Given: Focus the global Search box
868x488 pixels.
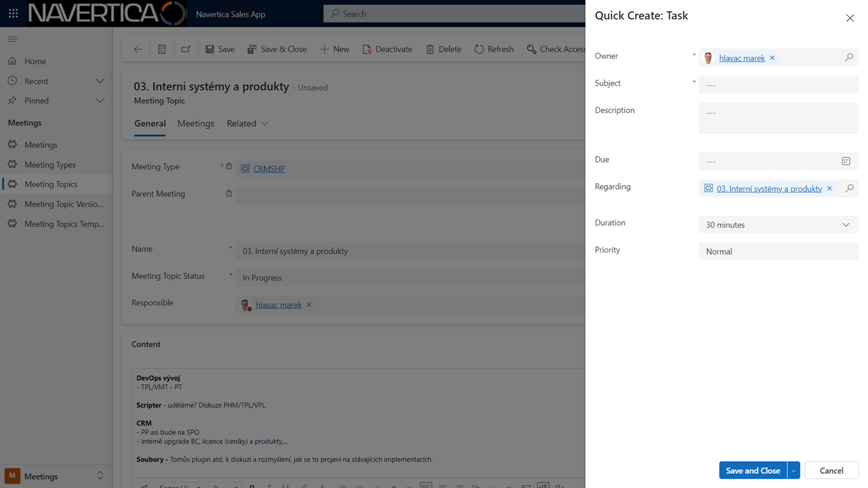Looking at the screenshot, I should 455,13.
